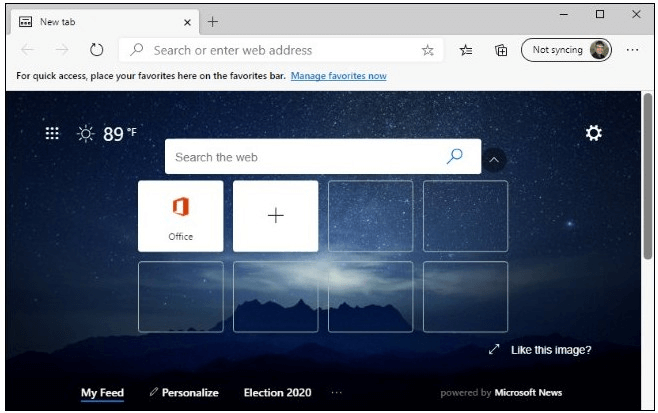
Task: Select the My Feed tab
Action: (x=102, y=393)
